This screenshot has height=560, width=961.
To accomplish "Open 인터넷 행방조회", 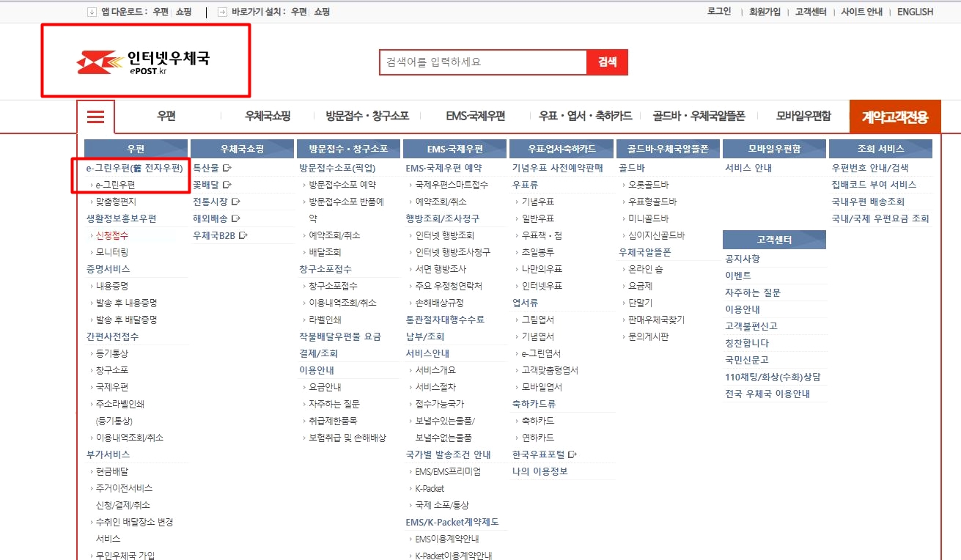I will pyautogui.click(x=444, y=235).
